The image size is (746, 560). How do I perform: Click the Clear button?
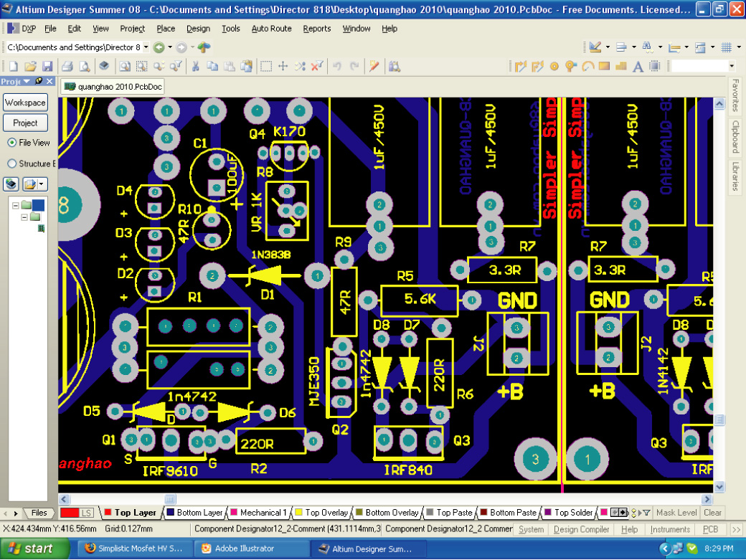click(712, 513)
